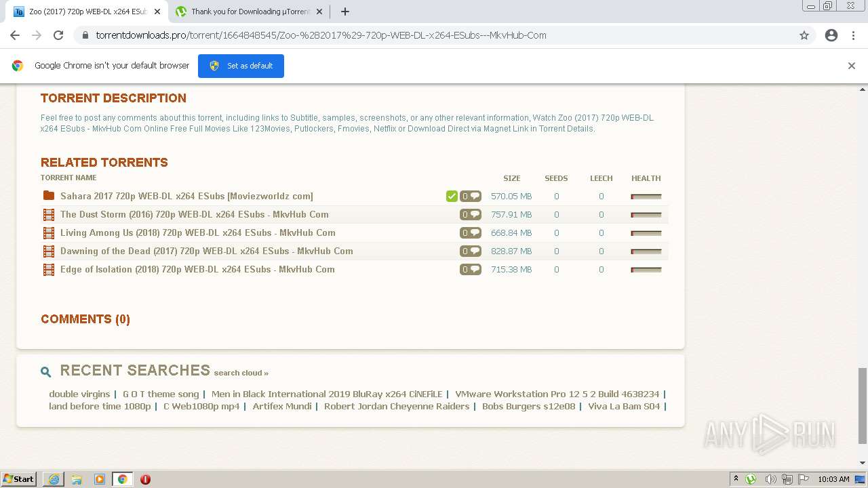Viewport: 868px width, 488px height.
Task: Select VMware Workstation Pro recent search
Action: (557, 394)
